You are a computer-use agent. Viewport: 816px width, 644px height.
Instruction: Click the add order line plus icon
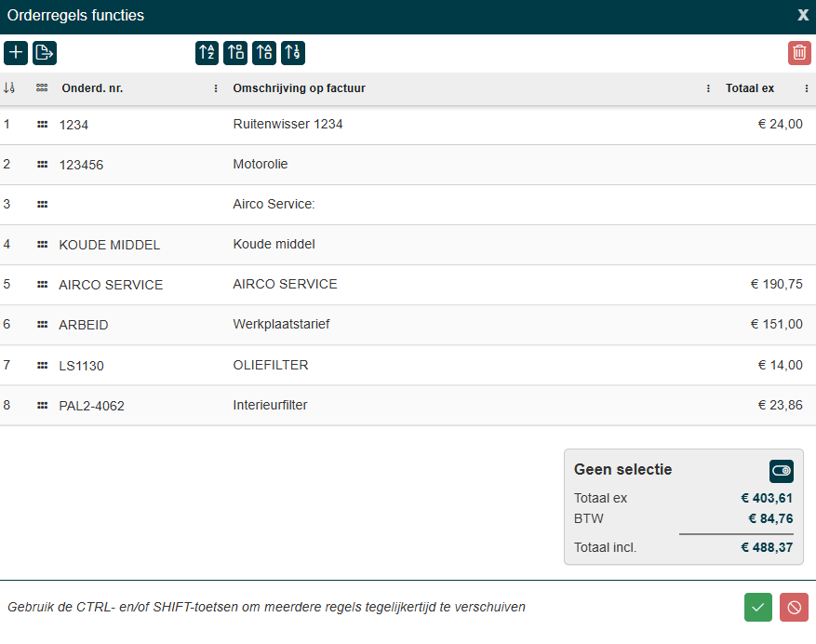pos(16,53)
